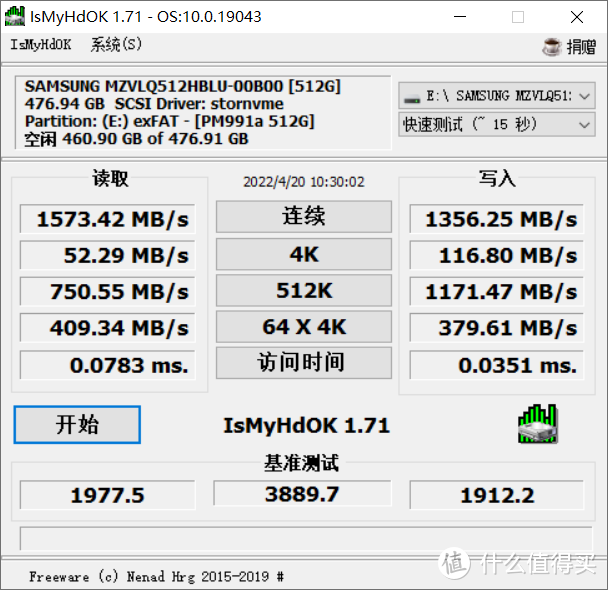Click the coffee cup donate icon
The image size is (608, 590).
551,47
